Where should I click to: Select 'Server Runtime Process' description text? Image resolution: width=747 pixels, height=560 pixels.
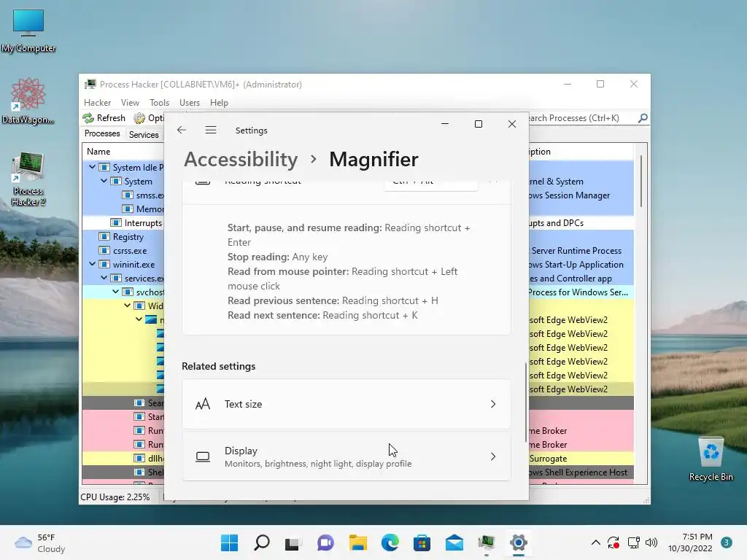pos(576,251)
